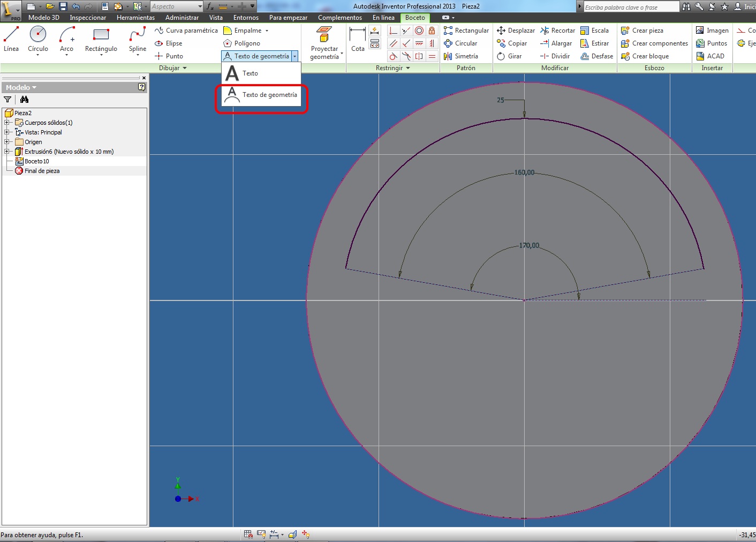Choose Texto in the dropdown menu

pyautogui.click(x=261, y=73)
